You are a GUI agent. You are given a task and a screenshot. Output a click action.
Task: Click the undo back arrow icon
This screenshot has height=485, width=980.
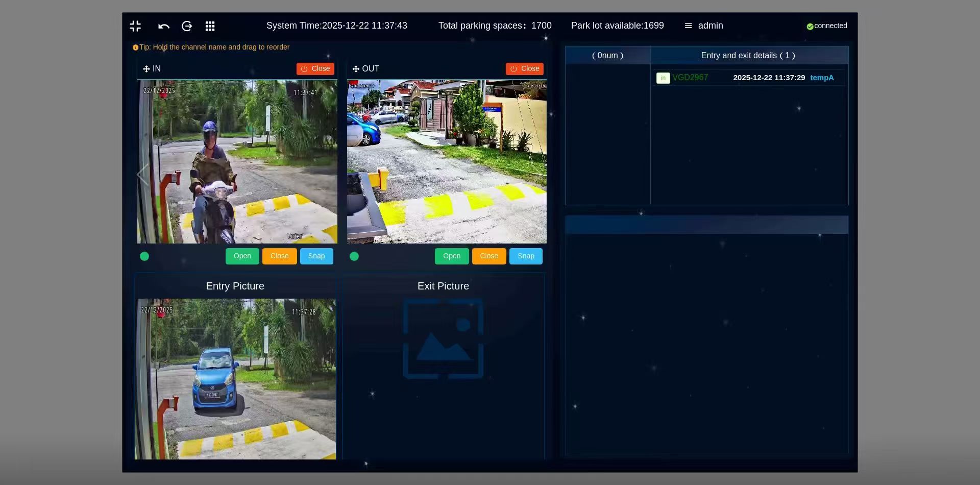pos(163,26)
